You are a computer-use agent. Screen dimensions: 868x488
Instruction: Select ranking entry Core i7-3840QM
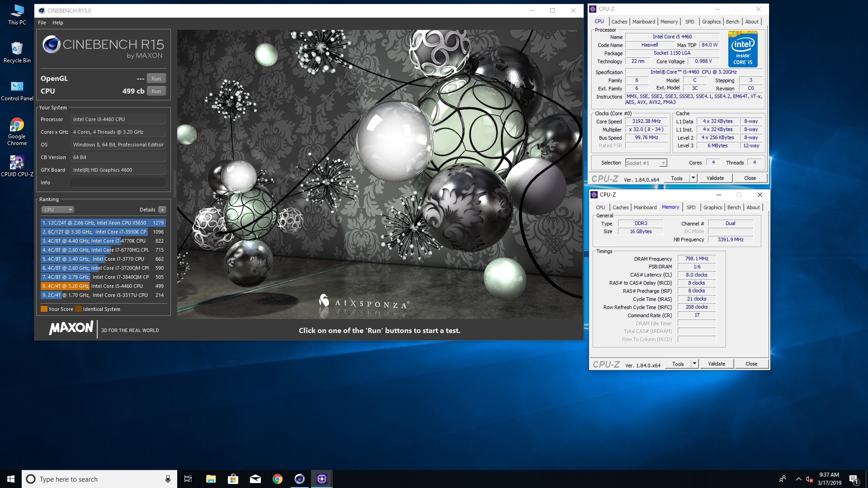(x=103, y=277)
